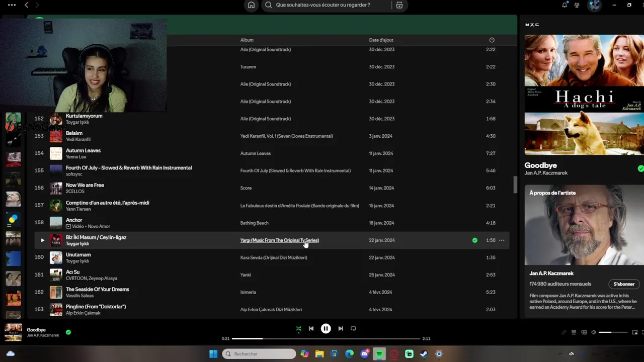Skip to next track

pos(341,328)
